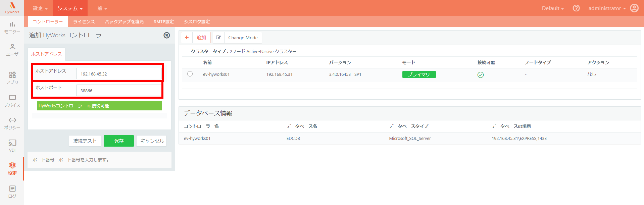Open the 設定 gear sidebar section

tap(12, 168)
